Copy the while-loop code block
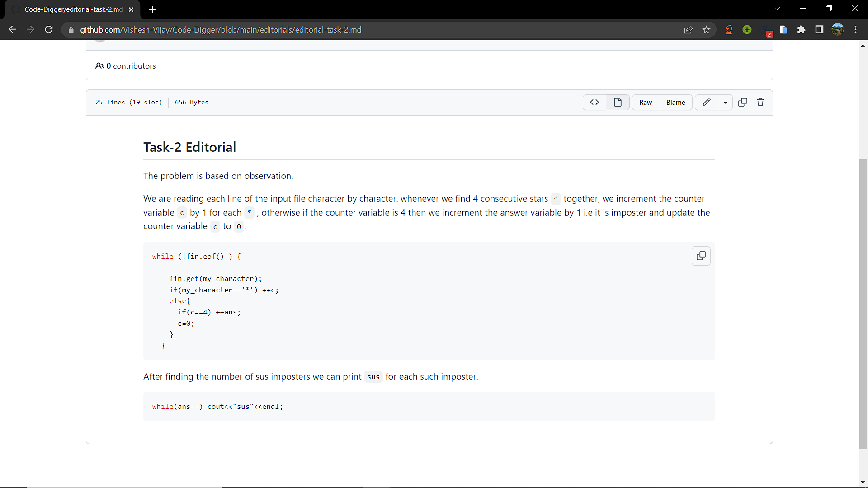Image resolution: width=868 pixels, height=488 pixels. point(701,256)
